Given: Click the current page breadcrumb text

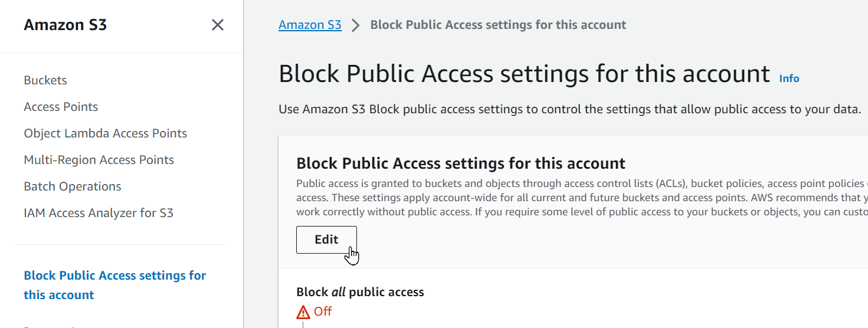Looking at the screenshot, I should [x=498, y=25].
